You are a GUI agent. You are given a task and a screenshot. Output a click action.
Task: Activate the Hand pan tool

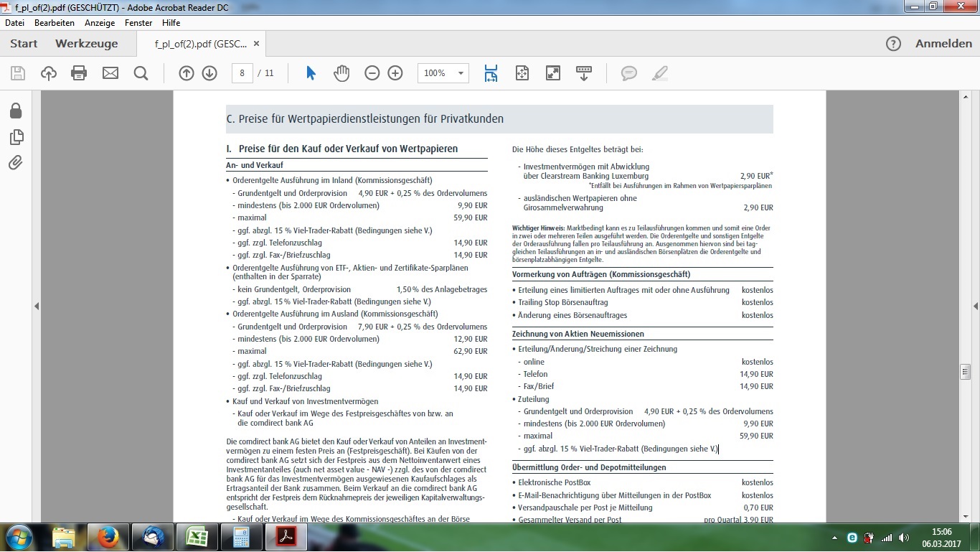(341, 73)
